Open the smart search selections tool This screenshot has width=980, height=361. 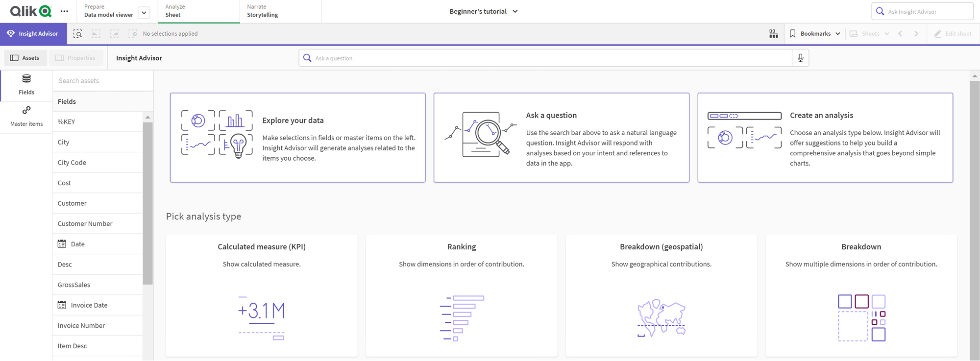78,34
